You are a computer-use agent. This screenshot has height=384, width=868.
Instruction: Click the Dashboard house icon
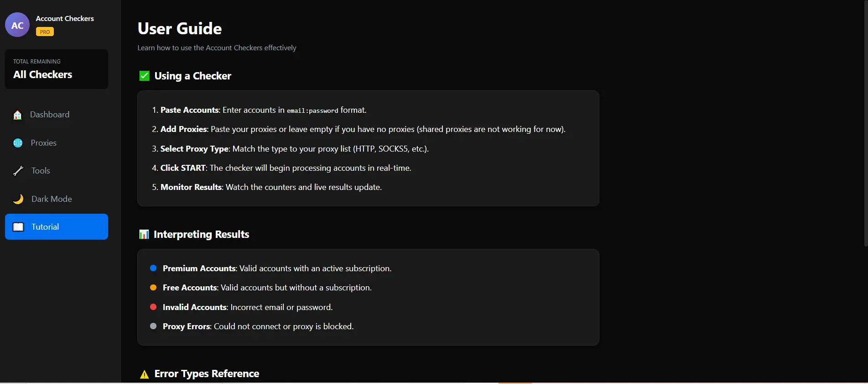[18, 115]
